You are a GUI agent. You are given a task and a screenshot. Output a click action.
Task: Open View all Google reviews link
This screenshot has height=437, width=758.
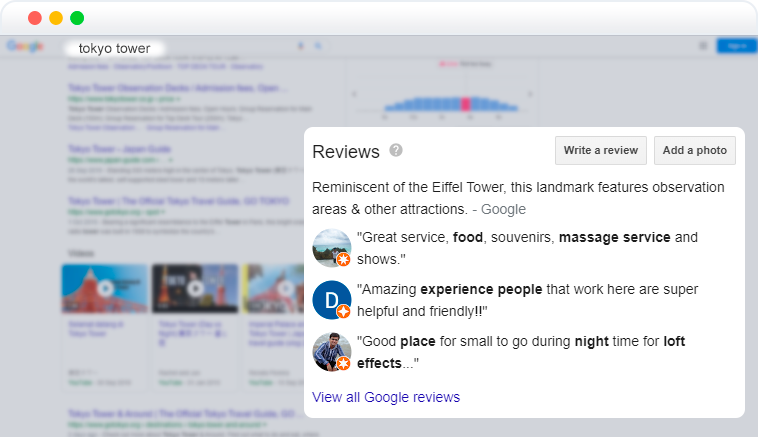point(386,397)
